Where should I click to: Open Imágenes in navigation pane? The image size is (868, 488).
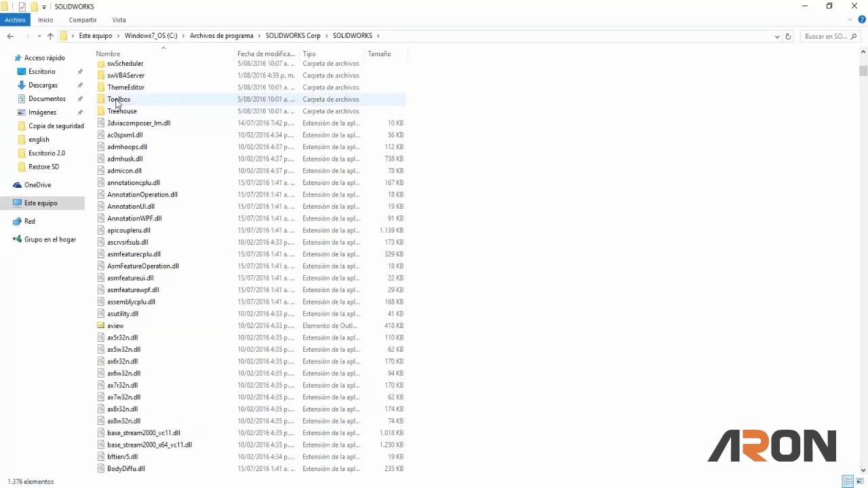coord(42,113)
